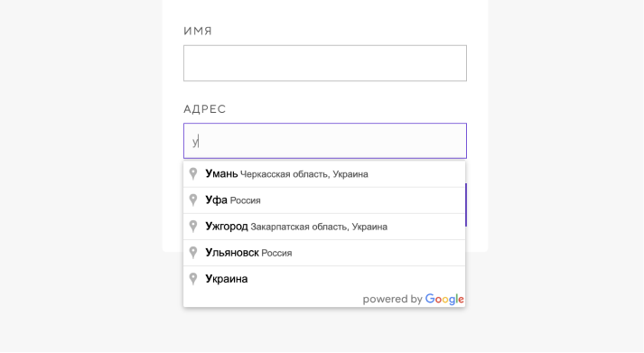Image resolution: width=644 pixels, height=353 pixels.
Task: Click the pin marker beside Украина
Action: pyautogui.click(x=193, y=279)
